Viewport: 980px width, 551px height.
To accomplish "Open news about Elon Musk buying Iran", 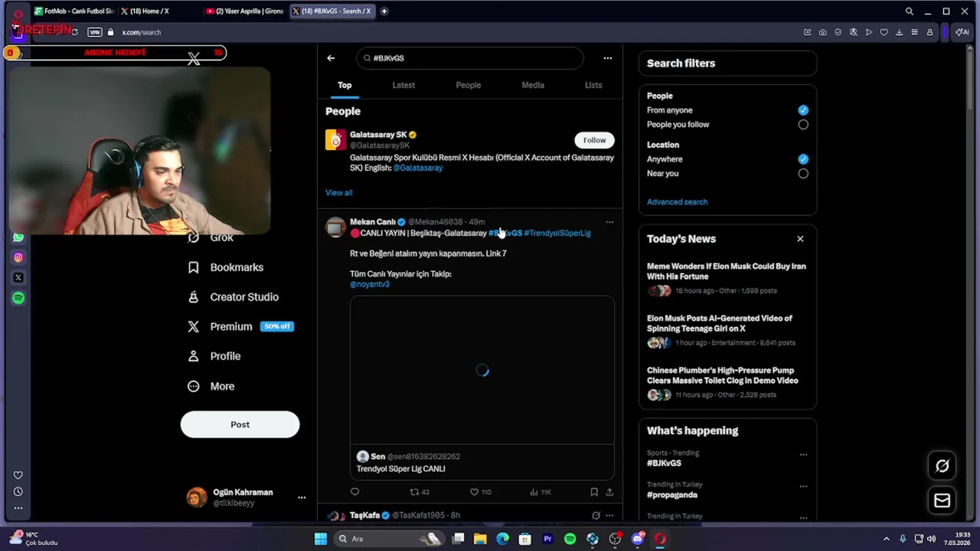I will coord(727,279).
